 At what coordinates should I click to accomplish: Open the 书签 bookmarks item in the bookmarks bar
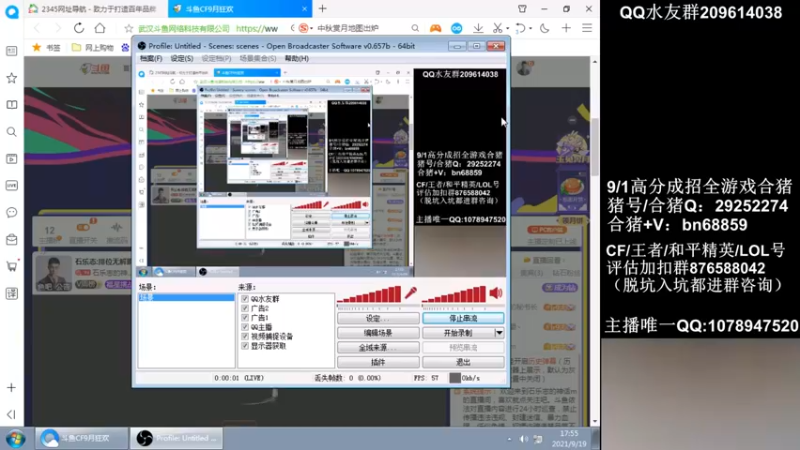point(46,47)
